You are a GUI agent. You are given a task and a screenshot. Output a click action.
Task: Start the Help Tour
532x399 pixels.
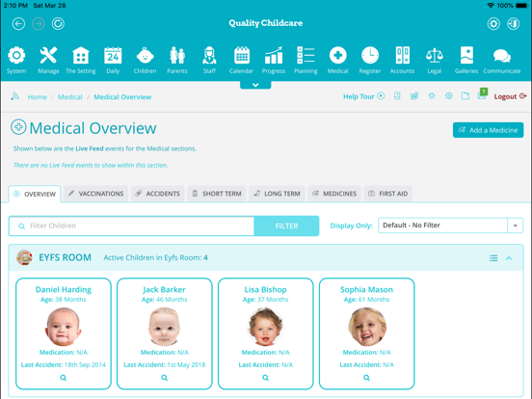click(363, 96)
